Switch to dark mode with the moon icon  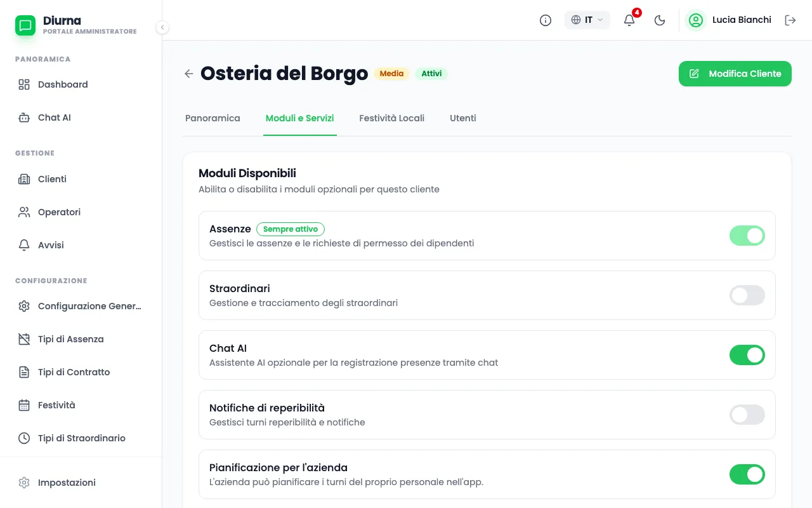click(660, 20)
